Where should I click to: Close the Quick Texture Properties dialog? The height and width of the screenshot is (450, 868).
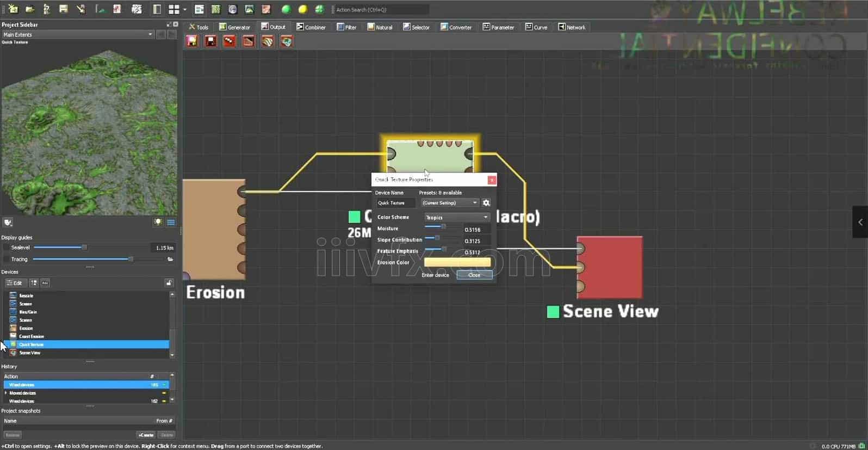pyautogui.click(x=492, y=180)
